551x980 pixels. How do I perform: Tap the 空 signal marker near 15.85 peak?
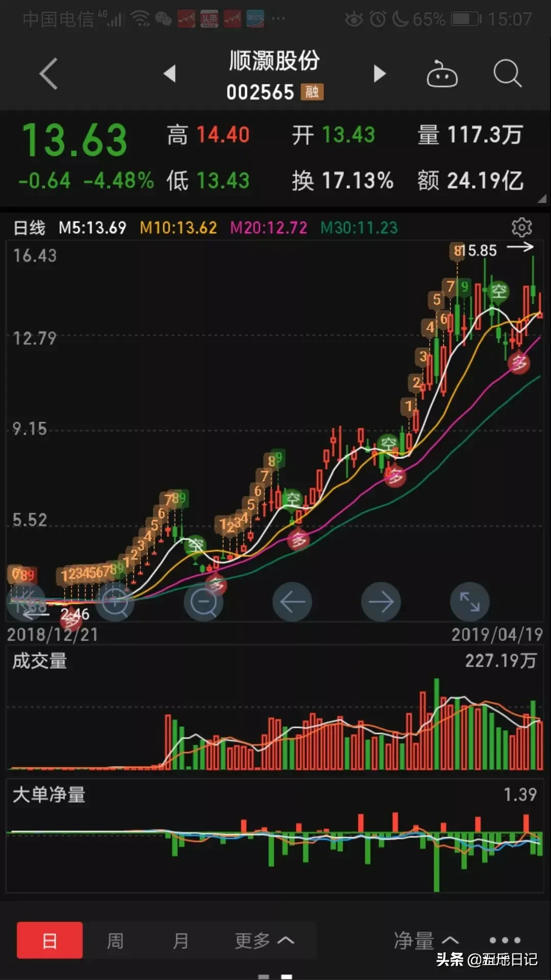click(x=498, y=291)
